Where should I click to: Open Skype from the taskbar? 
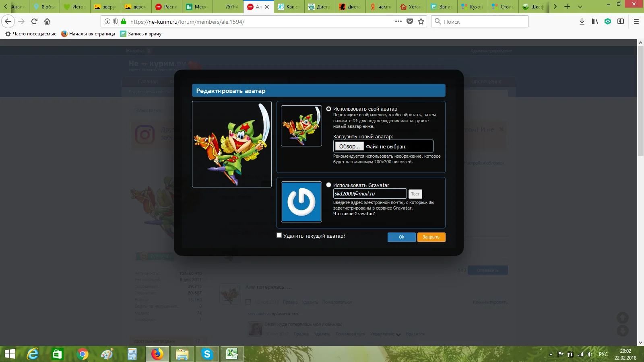(x=207, y=354)
